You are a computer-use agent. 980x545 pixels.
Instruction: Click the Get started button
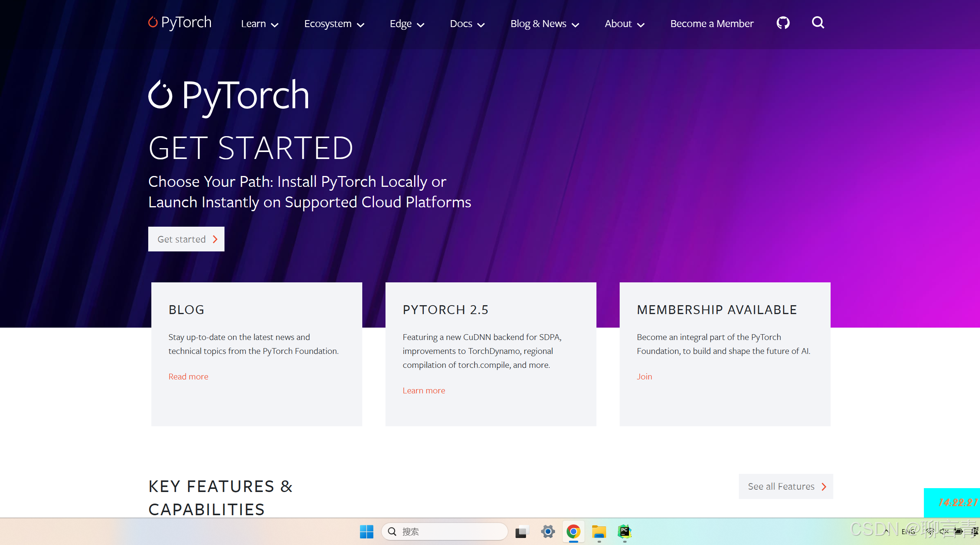186,239
